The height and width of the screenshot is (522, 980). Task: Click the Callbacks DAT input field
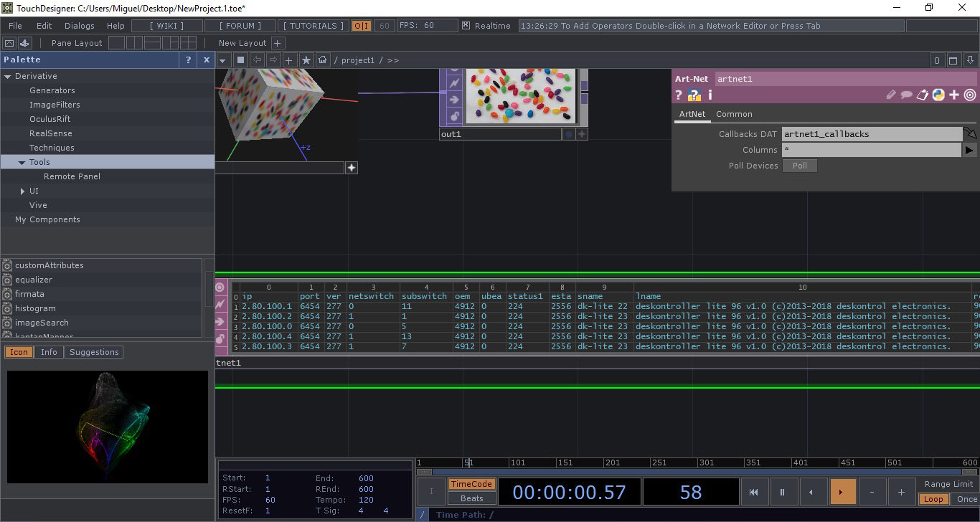872,134
